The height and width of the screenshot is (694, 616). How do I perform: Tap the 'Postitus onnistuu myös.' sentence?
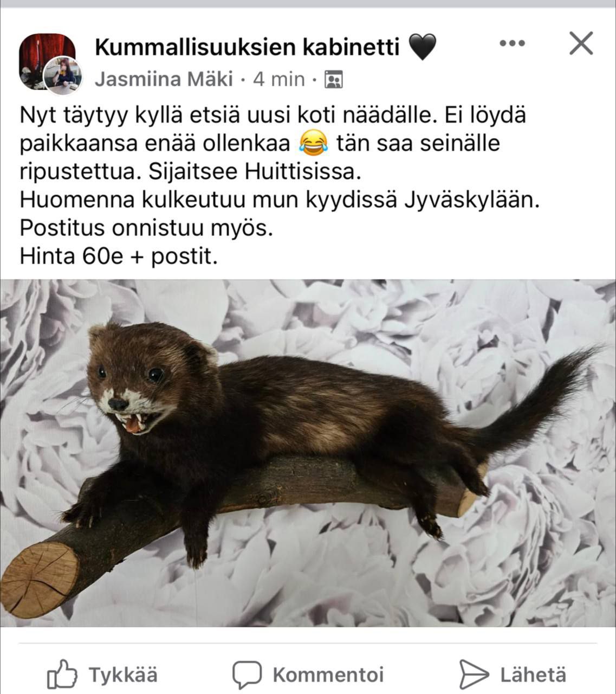(x=146, y=227)
